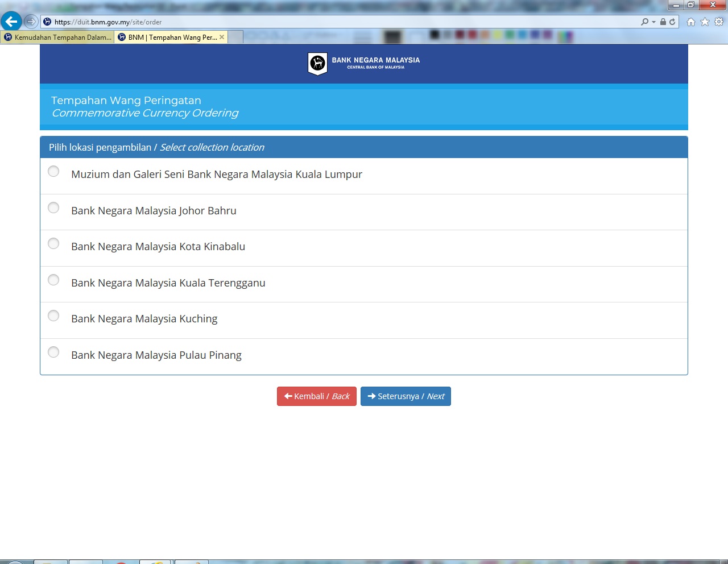Select Bank Negara Malaysia Johor Bahru radio
728x564 pixels.
click(x=53, y=208)
